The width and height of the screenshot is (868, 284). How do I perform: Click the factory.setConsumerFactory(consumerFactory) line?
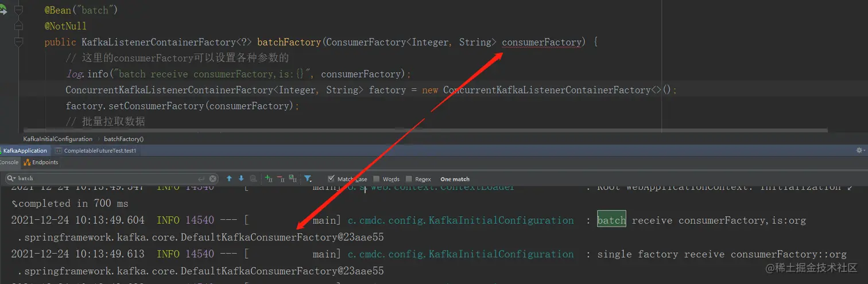click(183, 106)
